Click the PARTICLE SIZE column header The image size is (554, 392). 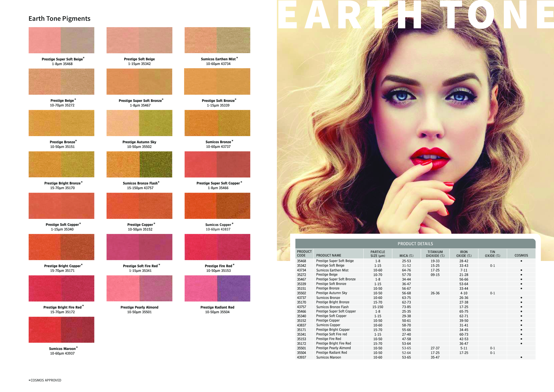coord(378,254)
